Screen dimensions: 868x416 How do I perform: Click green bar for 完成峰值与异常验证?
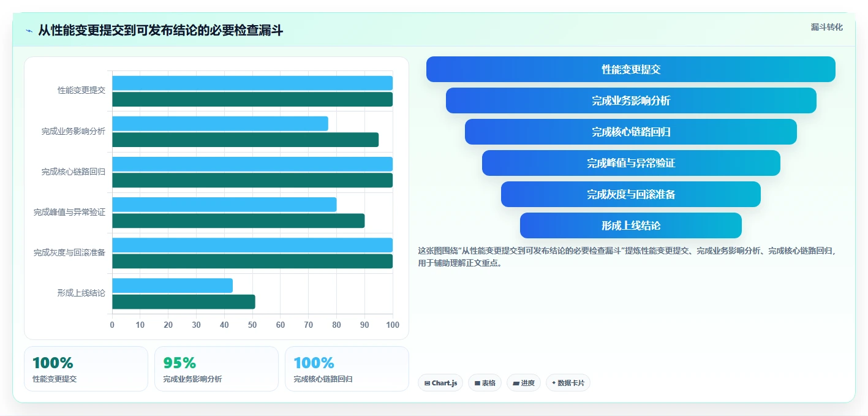(238, 221)
